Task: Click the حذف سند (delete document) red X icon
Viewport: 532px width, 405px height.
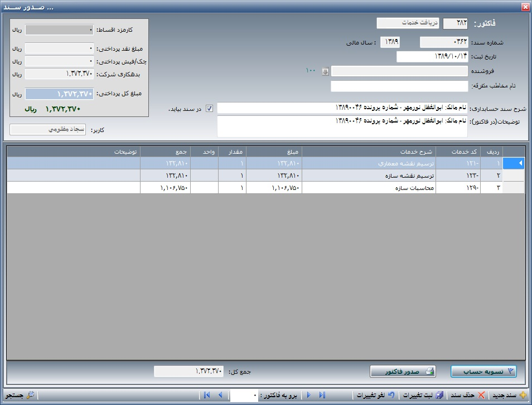Action: pos(481,395)
